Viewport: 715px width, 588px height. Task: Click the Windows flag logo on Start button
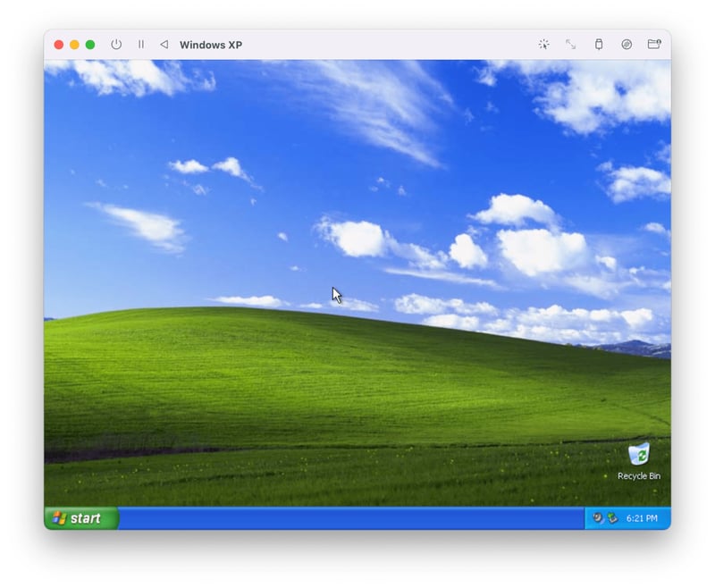[59, 518]
